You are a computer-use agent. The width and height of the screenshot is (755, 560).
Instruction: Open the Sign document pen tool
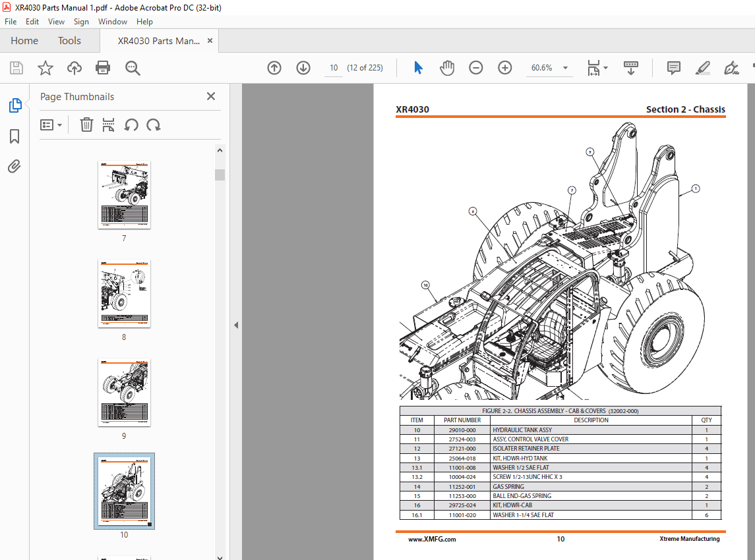[x=731, y=68]
